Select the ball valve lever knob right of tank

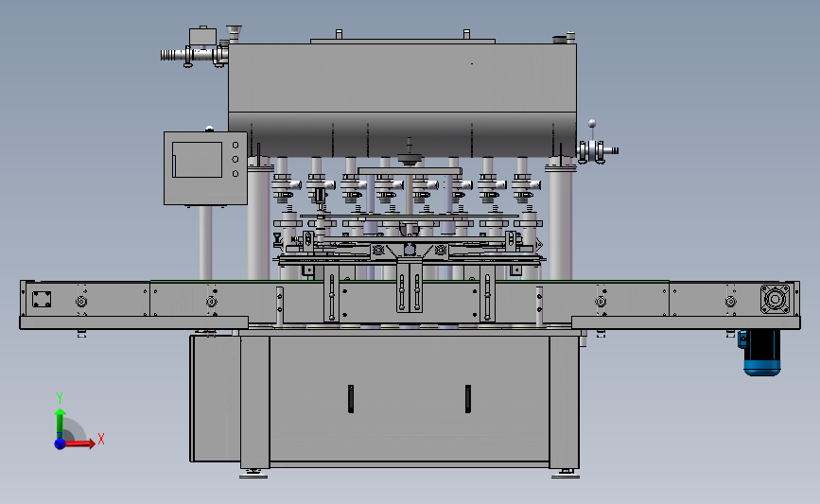(x=592, y=123)
